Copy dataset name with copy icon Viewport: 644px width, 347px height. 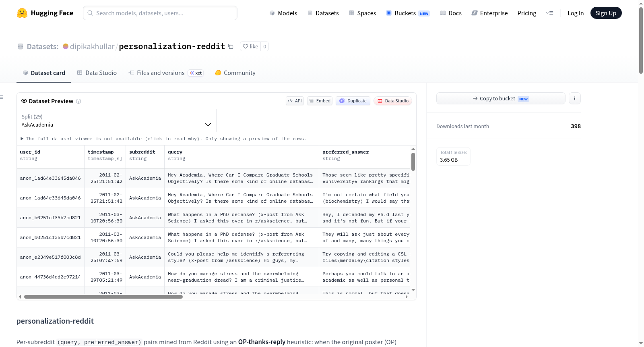[x=231, y=46]
